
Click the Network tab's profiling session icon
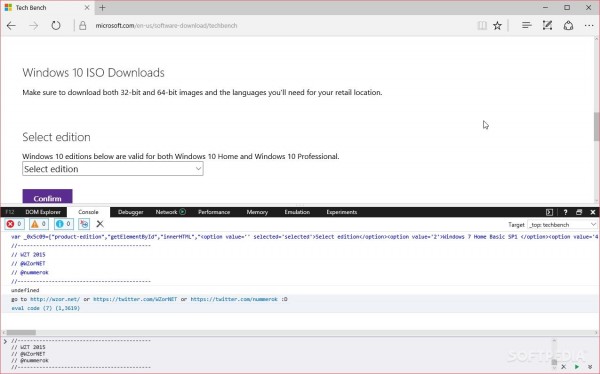pyautogui.click(x=183, y=212)
